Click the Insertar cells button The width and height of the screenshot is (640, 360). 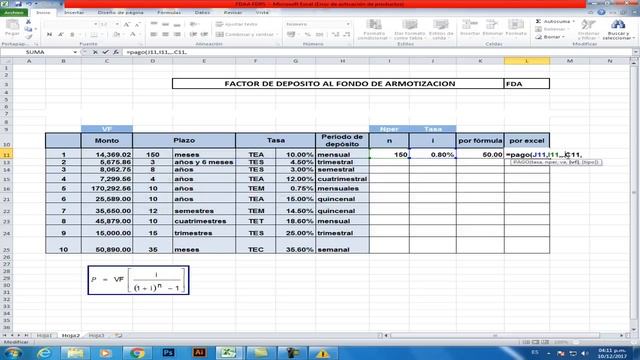pos(470,28)
